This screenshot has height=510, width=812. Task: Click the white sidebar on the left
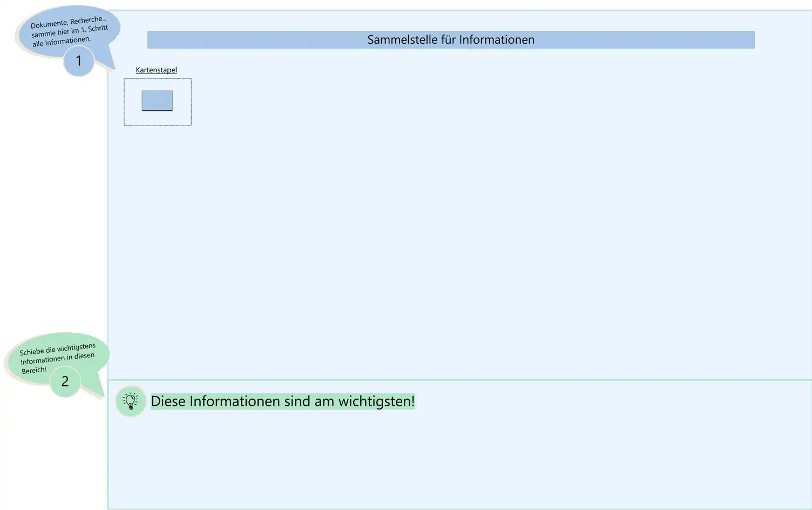click(54, 216)
